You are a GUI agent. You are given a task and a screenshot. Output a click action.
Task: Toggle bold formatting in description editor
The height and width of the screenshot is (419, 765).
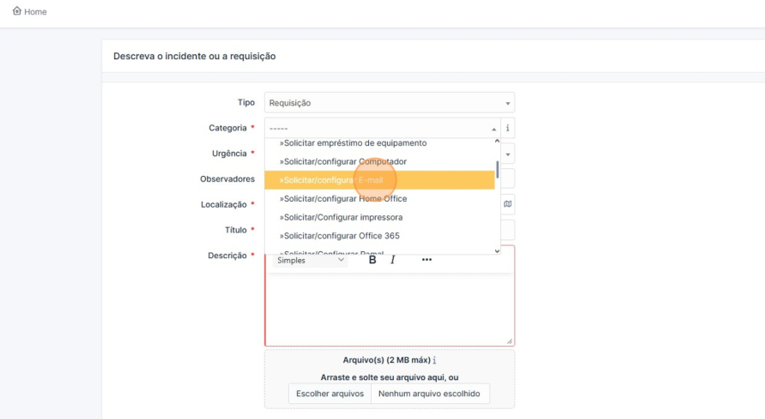click(372, 260)
